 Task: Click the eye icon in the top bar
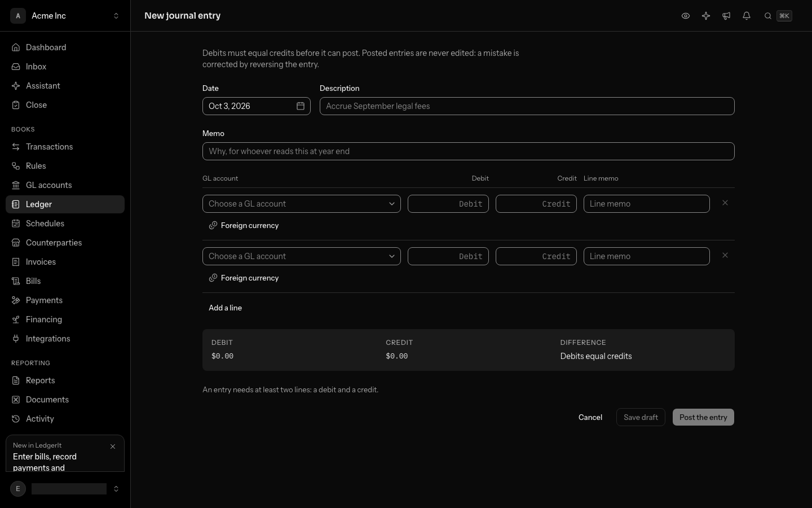click(x=686, y=16)
